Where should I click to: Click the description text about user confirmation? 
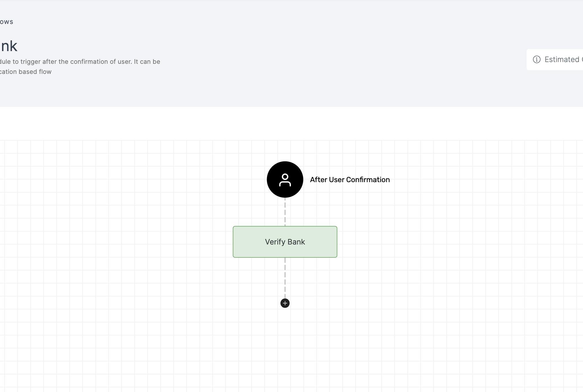[80, 67]
